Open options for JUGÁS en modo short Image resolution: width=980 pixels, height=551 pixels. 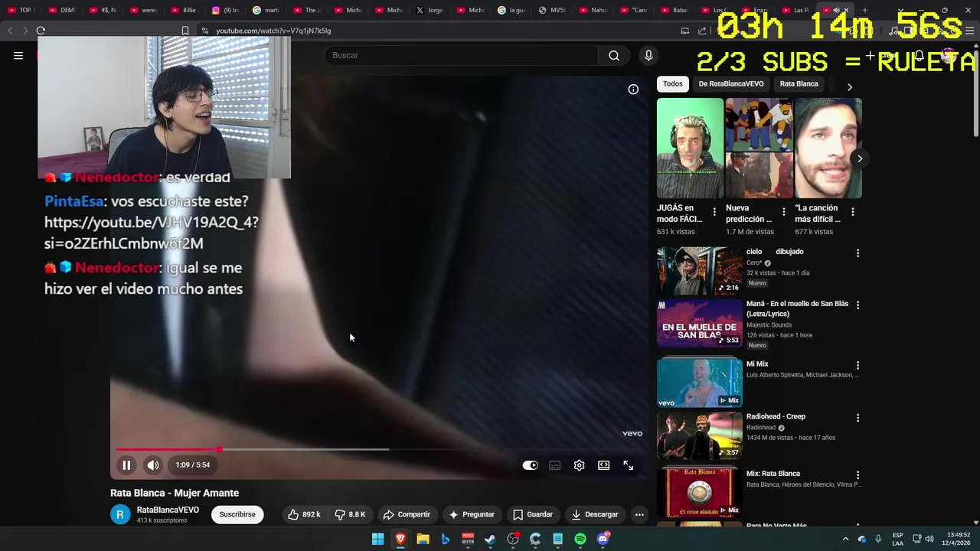pyautogui.click(x=714, y=212)
